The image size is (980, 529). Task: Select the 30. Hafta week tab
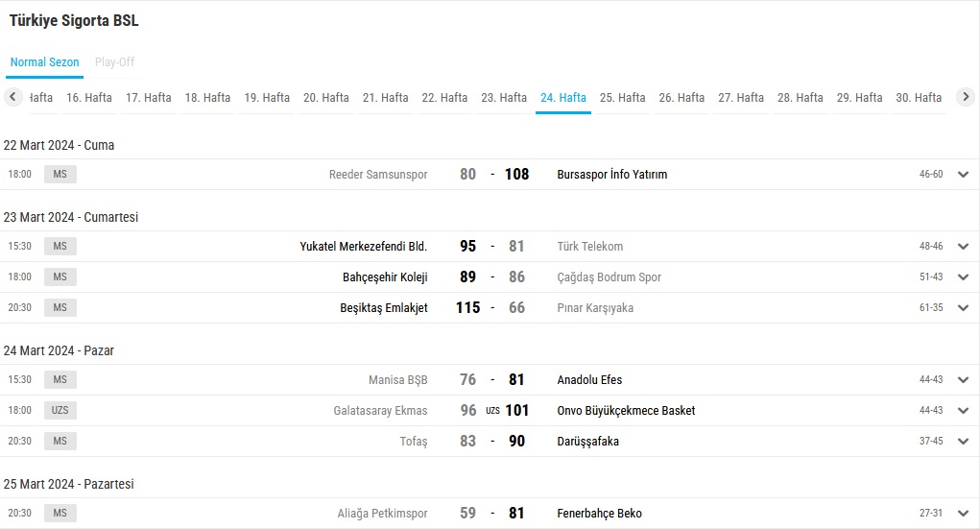[919, 98]
